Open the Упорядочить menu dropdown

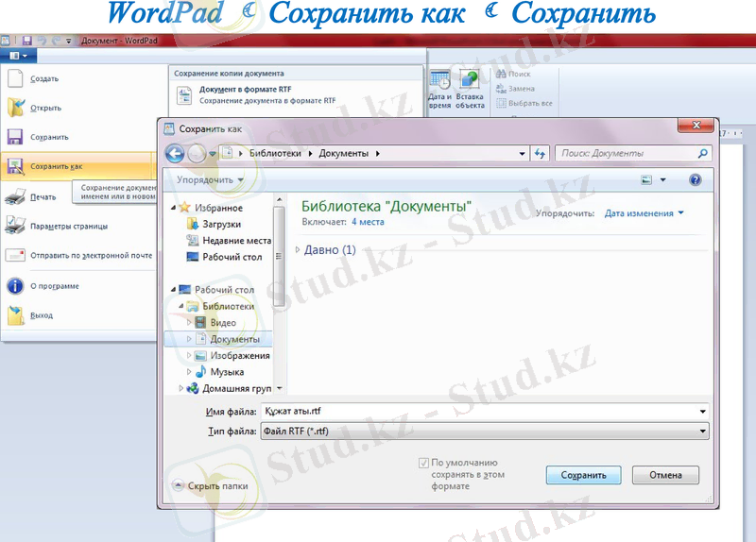[210, 179]
